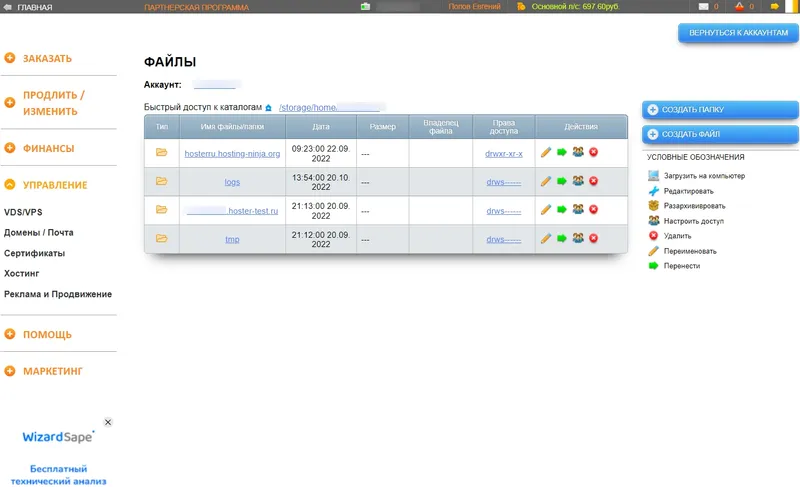Open the mail envelope icon in top bar

[x=704, y=7]
